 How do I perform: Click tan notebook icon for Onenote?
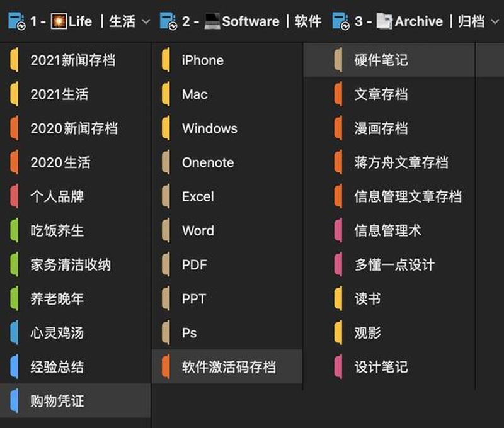tap(166, 162)
